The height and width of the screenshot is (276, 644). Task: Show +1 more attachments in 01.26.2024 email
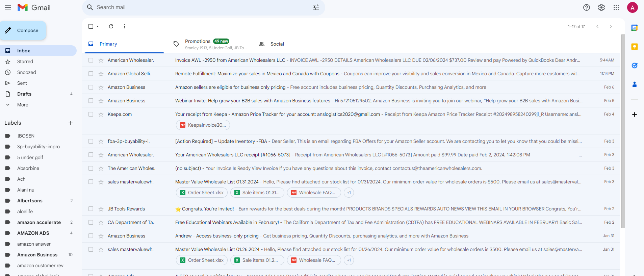point(349,260)
